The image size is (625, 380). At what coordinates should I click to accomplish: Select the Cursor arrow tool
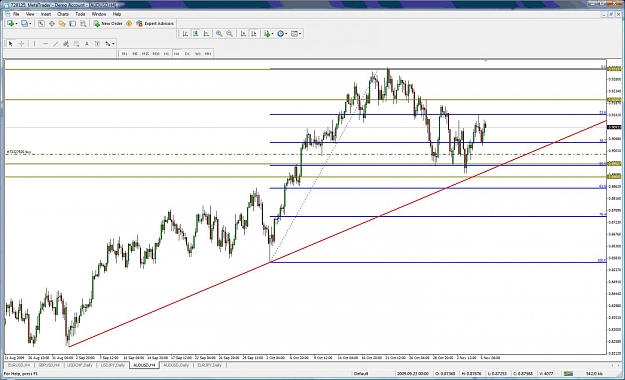pos(10,44)
